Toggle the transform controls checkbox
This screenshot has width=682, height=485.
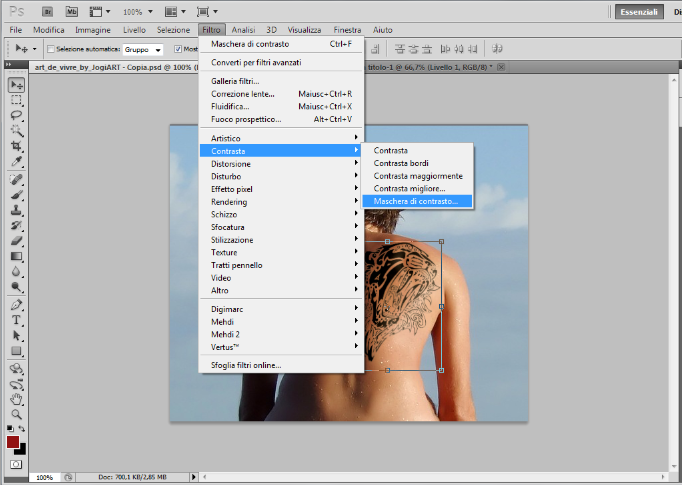[x=177, y=49]
